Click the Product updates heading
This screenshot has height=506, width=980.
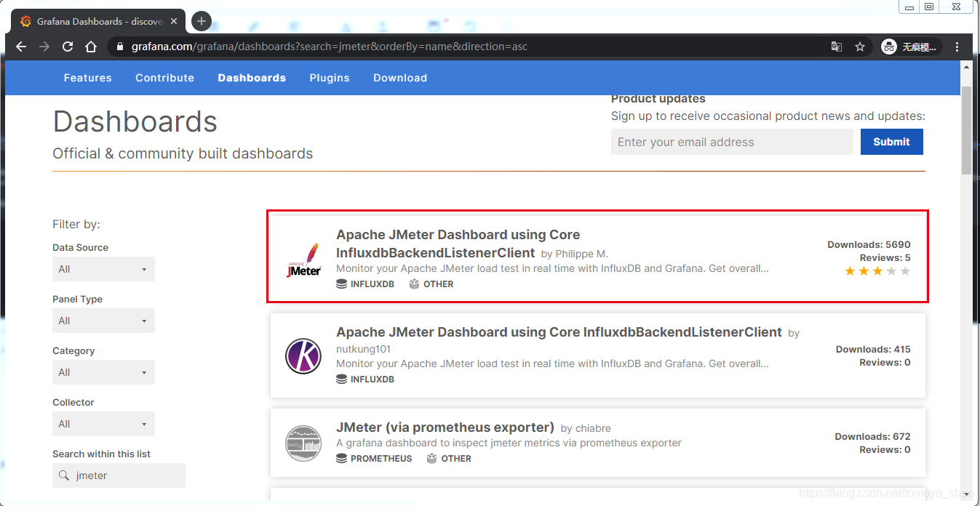(658, 99)
